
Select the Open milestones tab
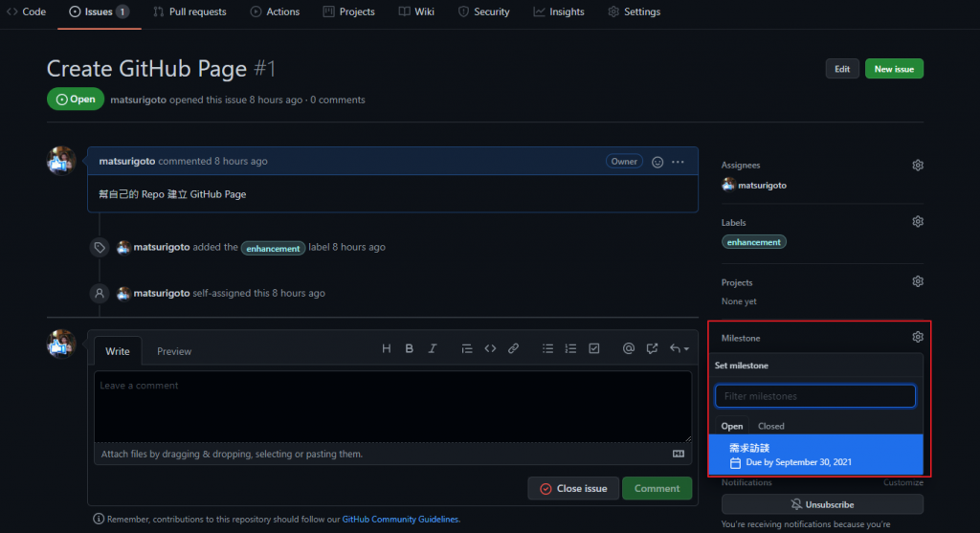[x=732, y=426]
